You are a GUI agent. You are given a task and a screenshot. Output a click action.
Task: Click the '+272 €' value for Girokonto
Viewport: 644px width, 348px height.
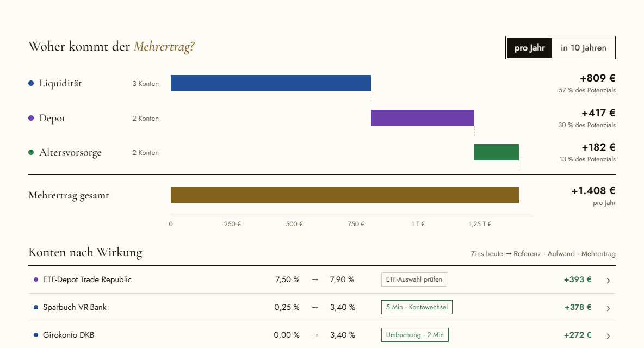tap(578, 335)
